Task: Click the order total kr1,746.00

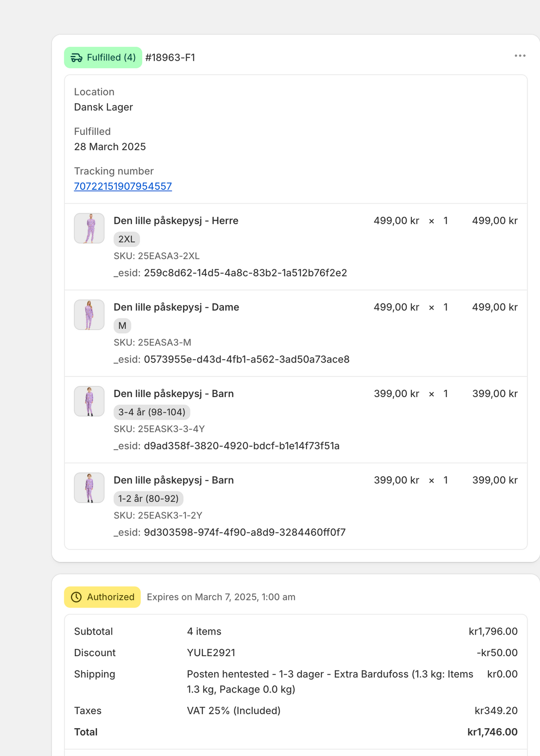Action: (x=492, y=732)
